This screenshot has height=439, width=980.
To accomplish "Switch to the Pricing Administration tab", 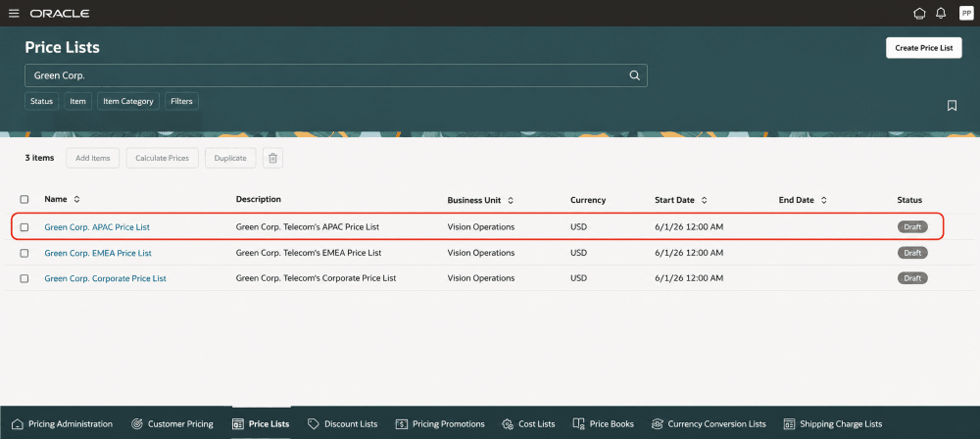I will click(x=63, y=424).
